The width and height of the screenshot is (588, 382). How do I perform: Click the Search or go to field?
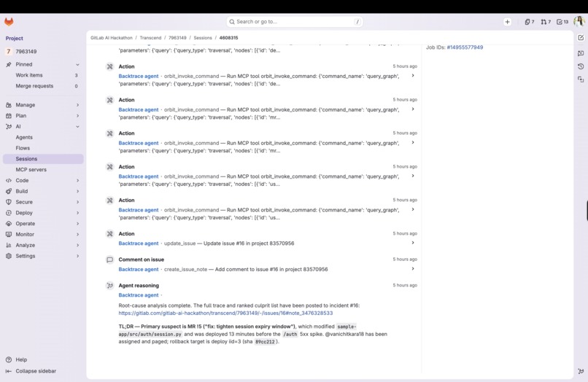[295, 22]
